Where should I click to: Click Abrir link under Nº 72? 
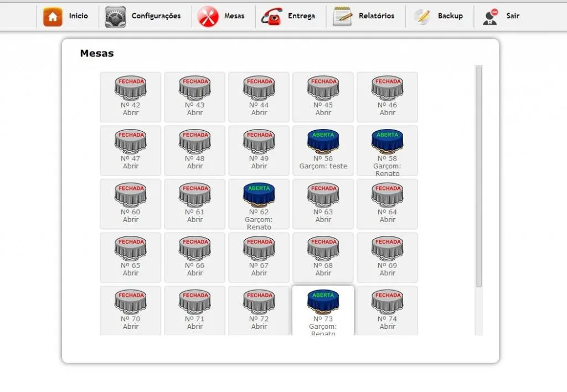259,327
